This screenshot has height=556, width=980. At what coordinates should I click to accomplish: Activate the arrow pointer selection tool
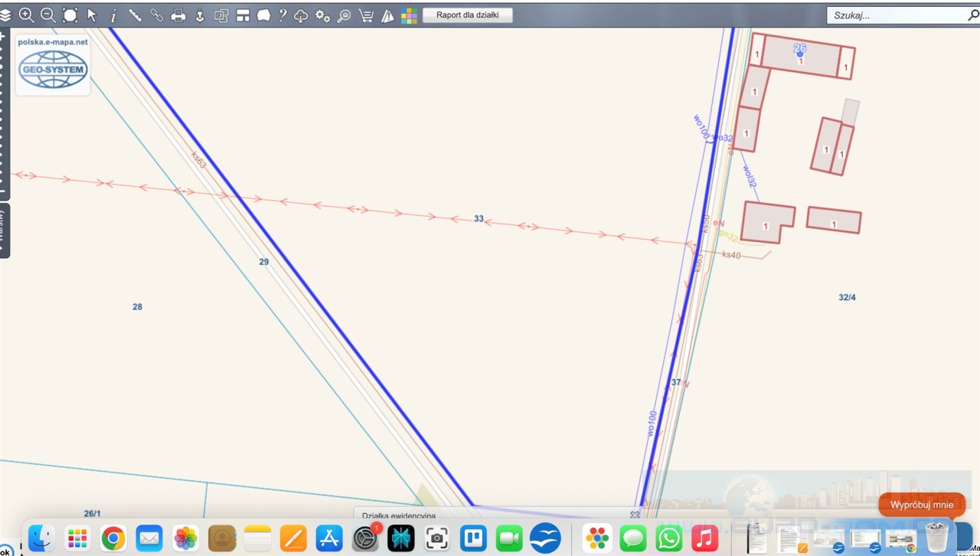click(92, 15)
